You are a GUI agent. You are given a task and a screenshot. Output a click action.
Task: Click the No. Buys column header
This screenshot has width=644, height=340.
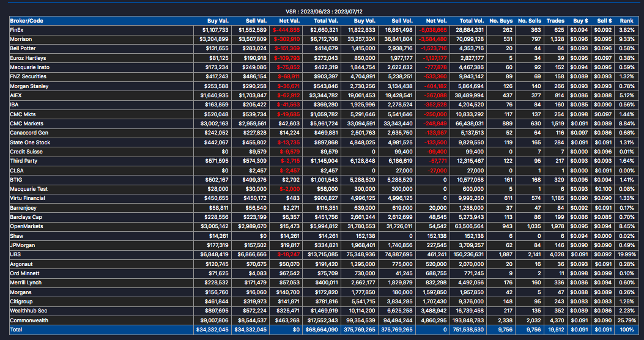(x=501, y=21)
